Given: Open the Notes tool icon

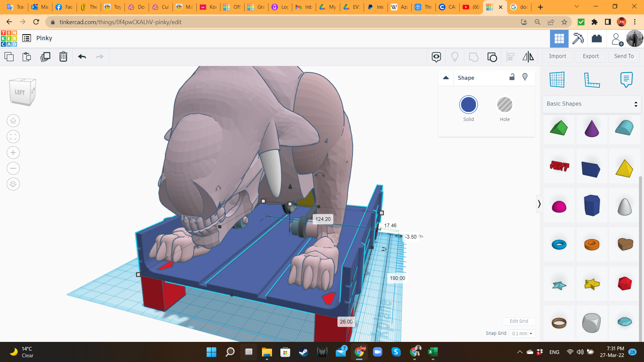Looking at the screenshot, I should pos(626,80).
